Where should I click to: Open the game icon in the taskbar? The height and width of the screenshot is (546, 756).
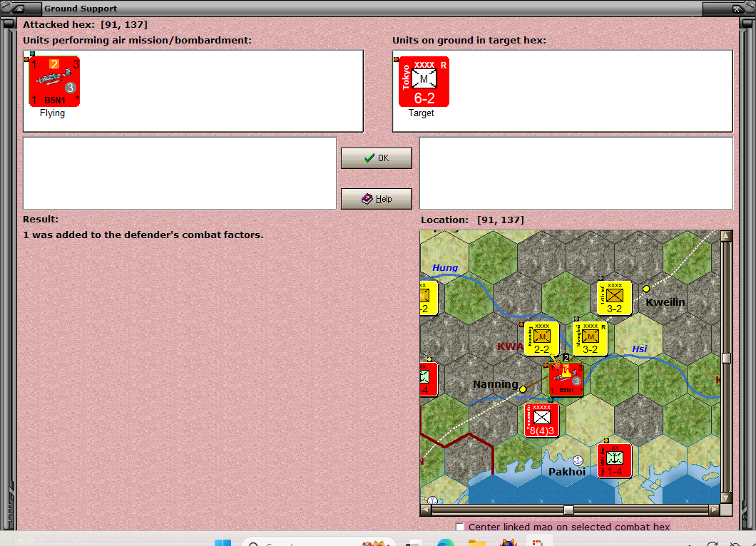point(537,542)
